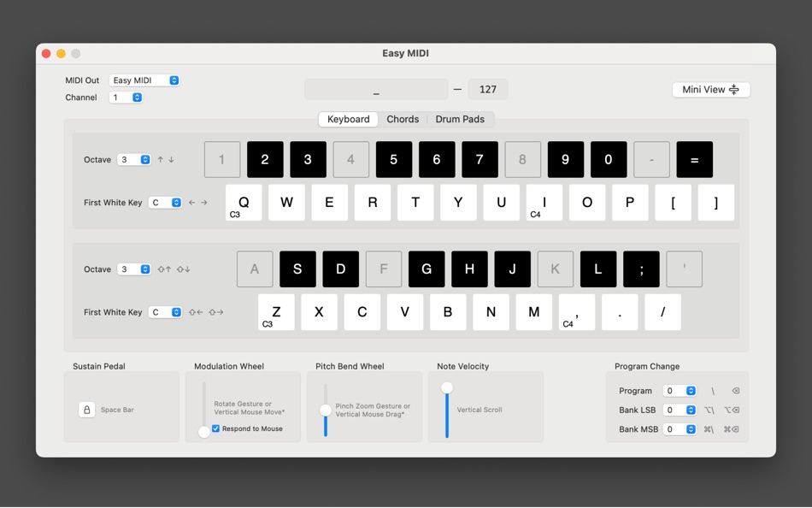The height and width of the screenshot is (508, 812).
Task: Click the Modulation Wheel slider knob
Action: pyautogui.click(x=204, y=431)
